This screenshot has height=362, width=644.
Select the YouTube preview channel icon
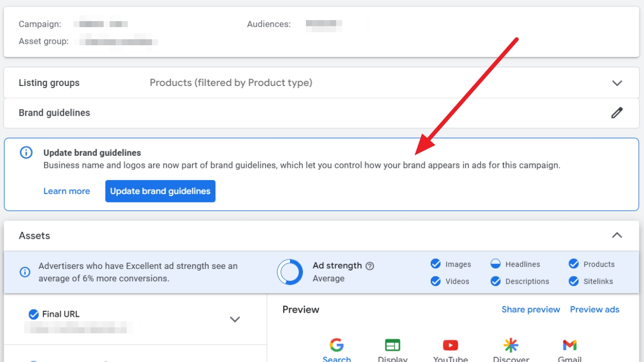pos(450,345)
